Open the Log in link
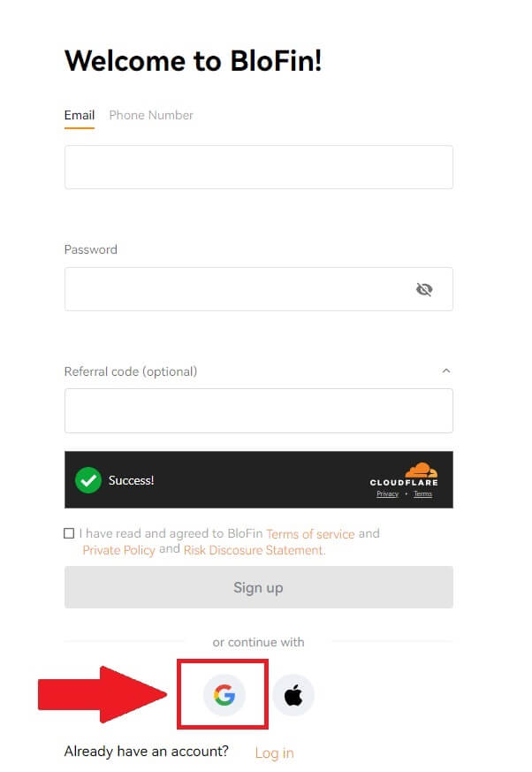The width and height of the screenshot is (532, 772). 275,753
